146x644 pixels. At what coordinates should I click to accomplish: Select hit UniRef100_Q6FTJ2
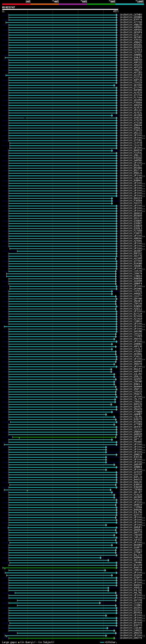pos(131,440)
